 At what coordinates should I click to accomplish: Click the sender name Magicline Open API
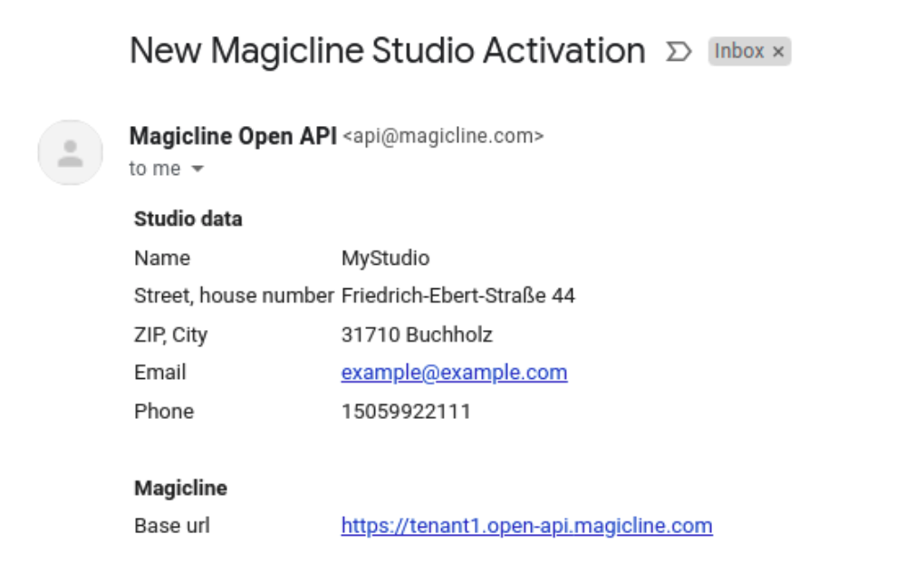pos(233,136)
